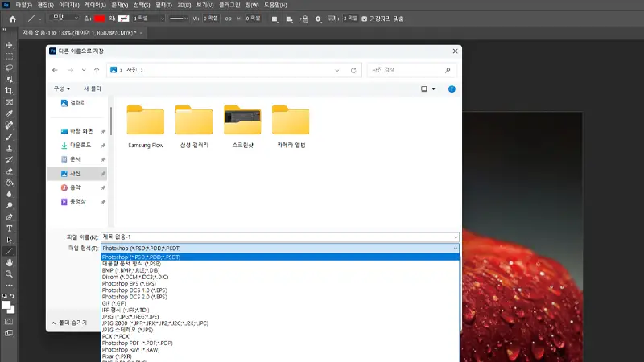Open the gear settings in options bar
644x362 pixels.
click(x=318, y=19)
